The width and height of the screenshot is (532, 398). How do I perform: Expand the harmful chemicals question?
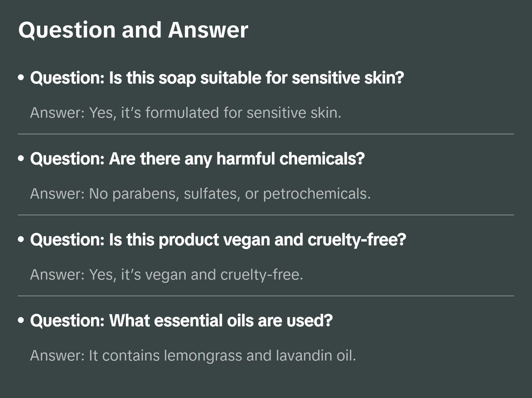pos(197,159)
